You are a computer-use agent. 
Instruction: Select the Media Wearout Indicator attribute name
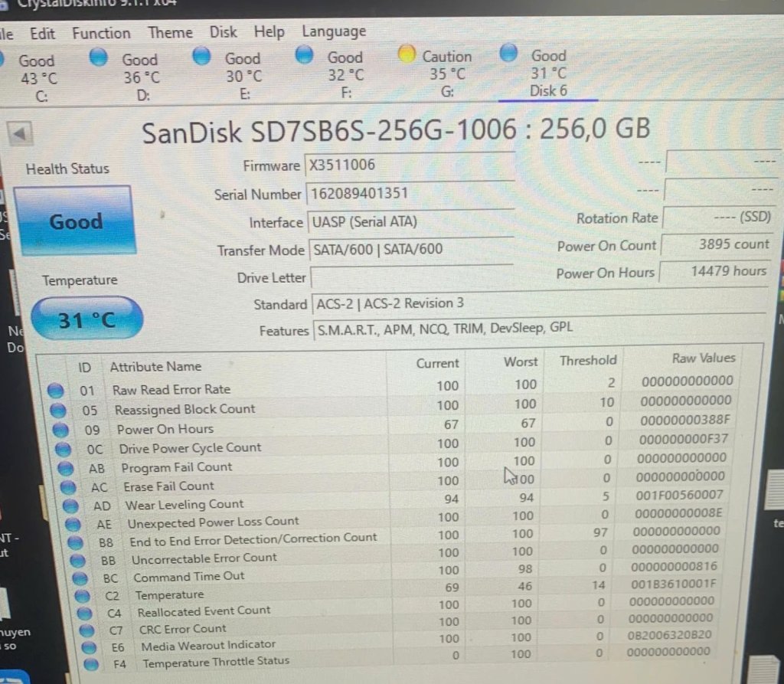point(208,646)
